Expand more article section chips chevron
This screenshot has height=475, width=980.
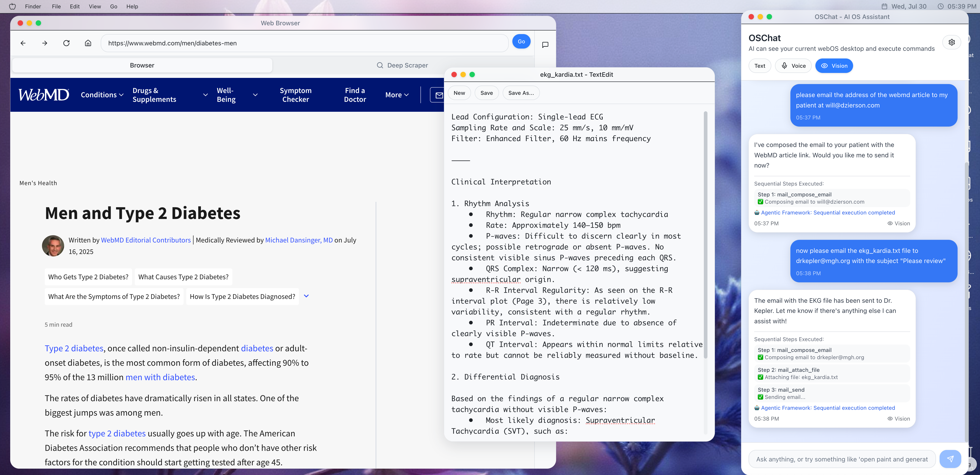[306, 296]
